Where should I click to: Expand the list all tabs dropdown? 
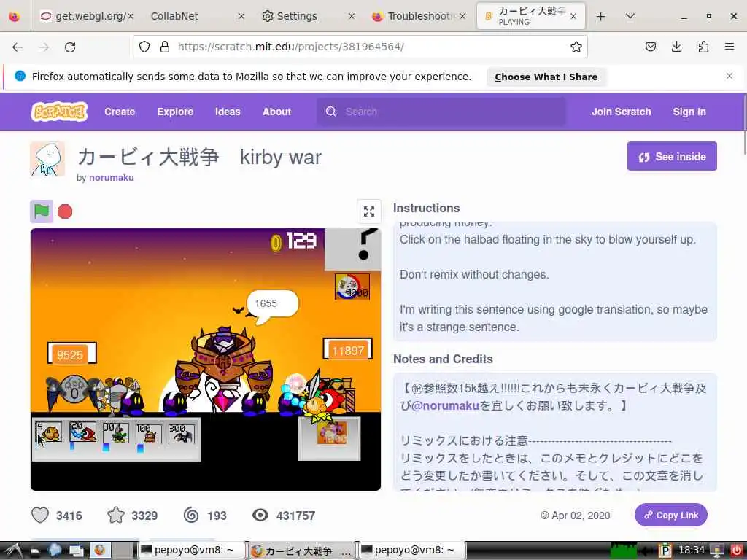[630, 16]
